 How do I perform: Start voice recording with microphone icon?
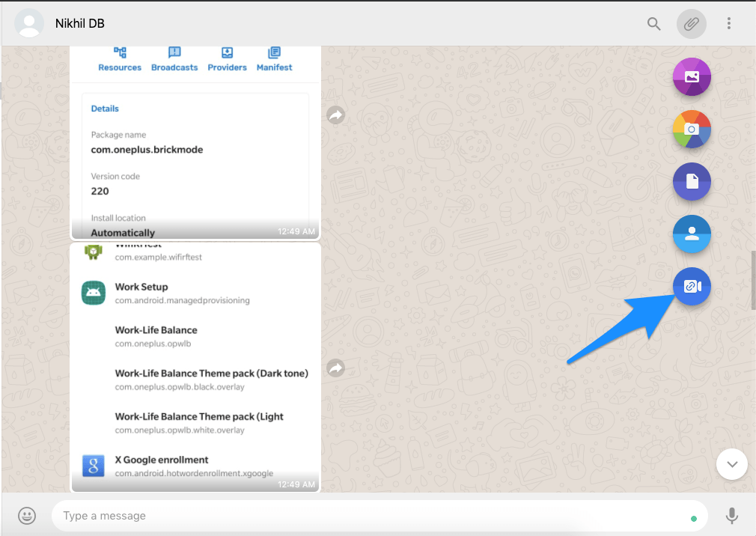pos(731,516)
